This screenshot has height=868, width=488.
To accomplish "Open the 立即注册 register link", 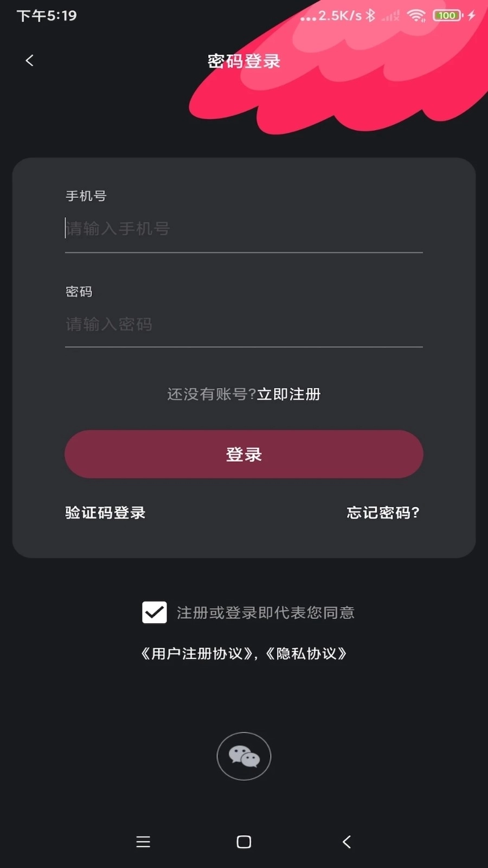I will coord(289,394).
